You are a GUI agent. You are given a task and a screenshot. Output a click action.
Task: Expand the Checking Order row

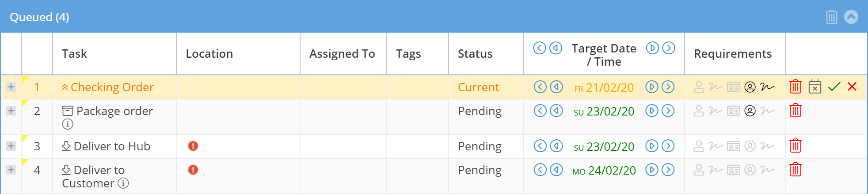[11, 87]
